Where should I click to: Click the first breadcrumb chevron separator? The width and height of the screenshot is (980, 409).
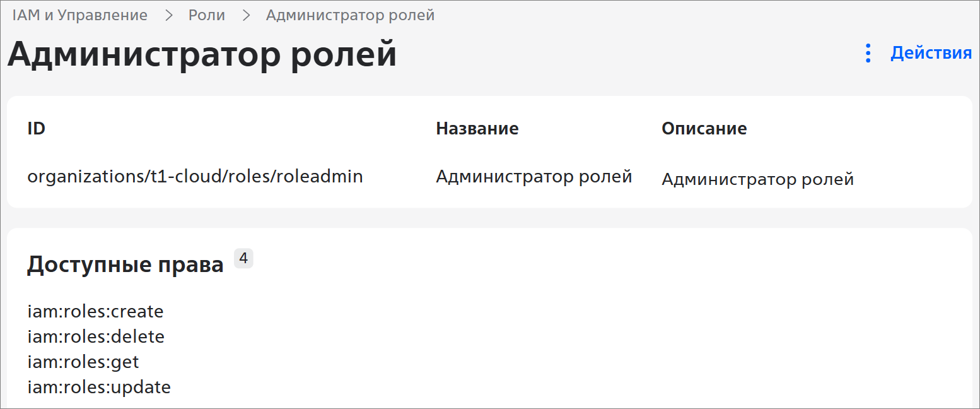click(168, 15)
